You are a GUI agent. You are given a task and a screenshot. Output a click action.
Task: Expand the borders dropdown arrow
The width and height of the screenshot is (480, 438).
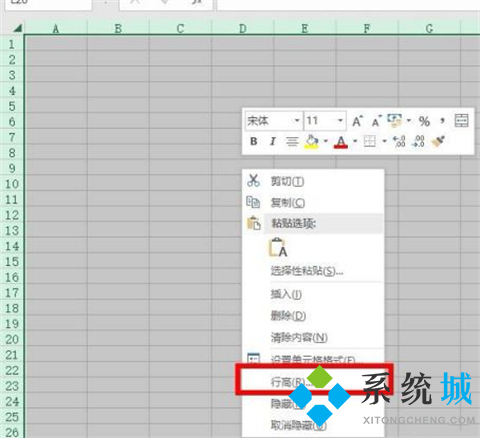pyautogui.click(x=384, y=141)
